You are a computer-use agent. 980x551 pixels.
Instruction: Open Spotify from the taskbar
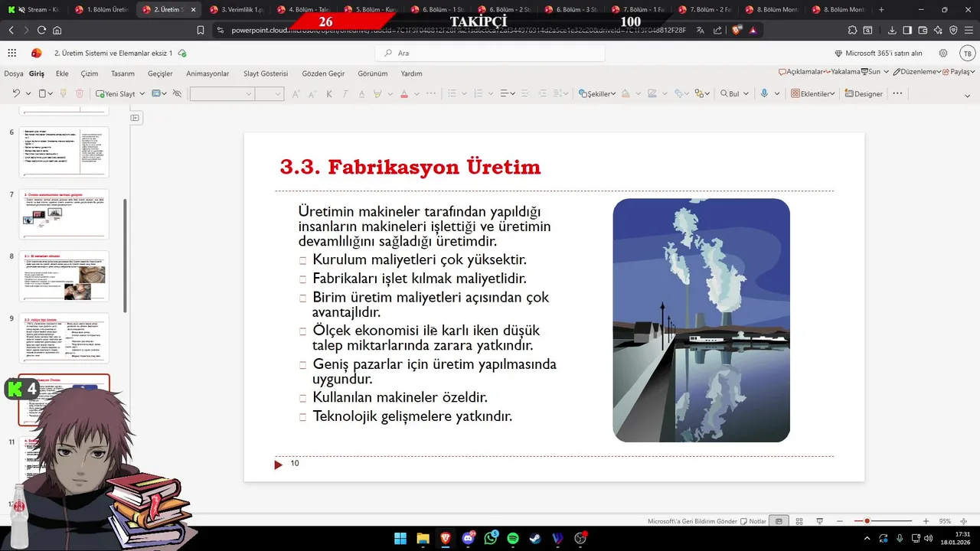tap(513, 539)
